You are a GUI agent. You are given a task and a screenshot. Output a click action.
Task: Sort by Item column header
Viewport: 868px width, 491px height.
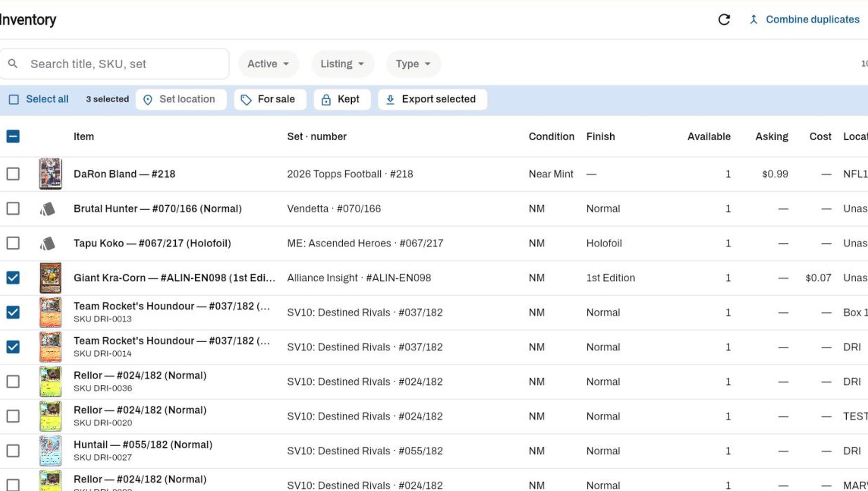pyautogui.click(x=84, y=137)
